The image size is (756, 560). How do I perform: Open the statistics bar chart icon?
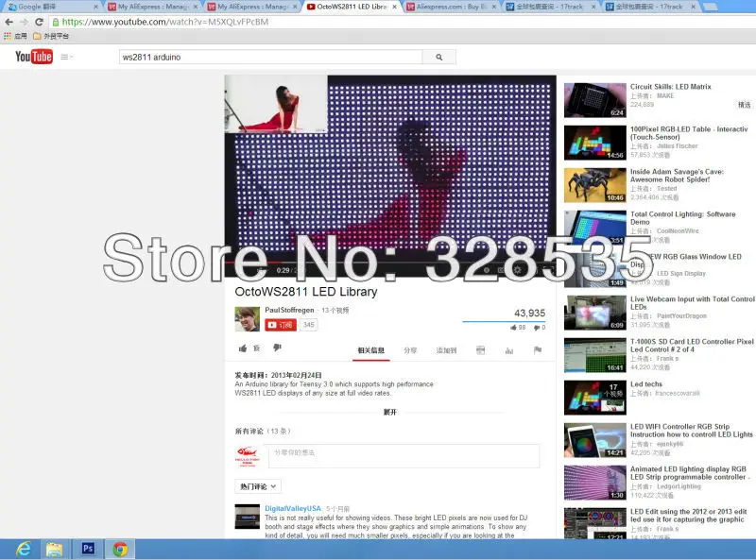tap(509, 350)
